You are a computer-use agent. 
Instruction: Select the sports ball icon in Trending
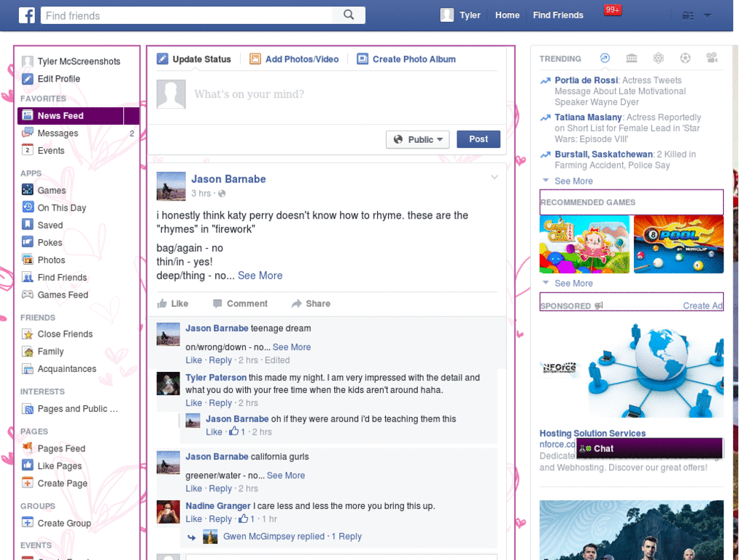[685, 58]
